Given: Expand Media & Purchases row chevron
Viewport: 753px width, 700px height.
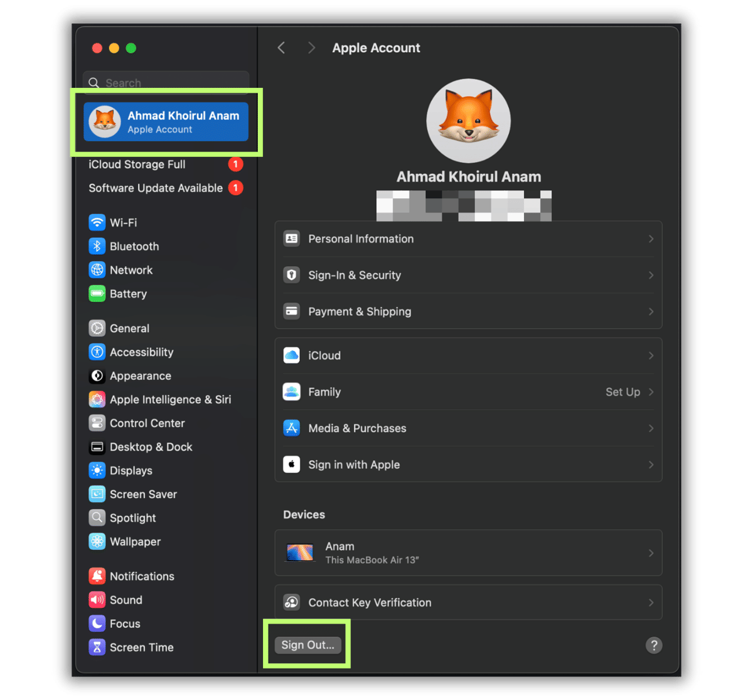Looking at the screenshot, I should [x=651, y=428].
